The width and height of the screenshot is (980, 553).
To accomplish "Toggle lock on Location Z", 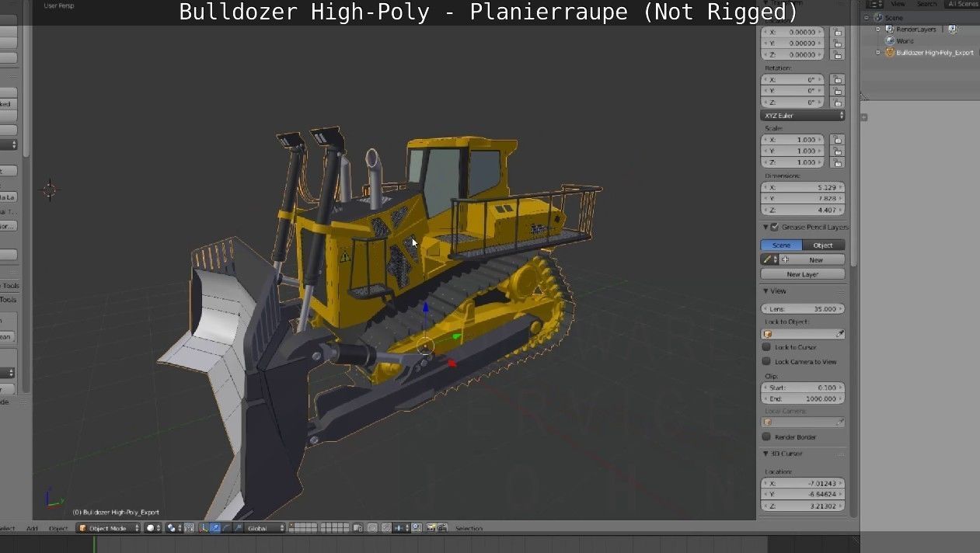I will point(837,55).
